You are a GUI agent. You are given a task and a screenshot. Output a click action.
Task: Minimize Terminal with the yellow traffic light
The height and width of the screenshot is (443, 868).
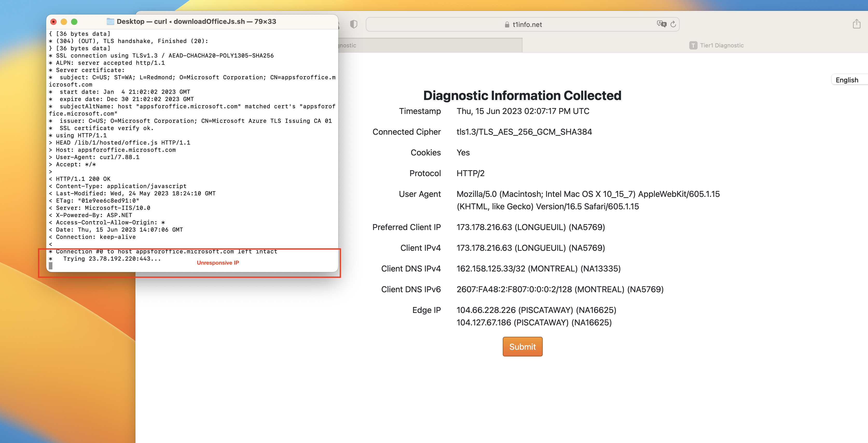tap(64, 21)
